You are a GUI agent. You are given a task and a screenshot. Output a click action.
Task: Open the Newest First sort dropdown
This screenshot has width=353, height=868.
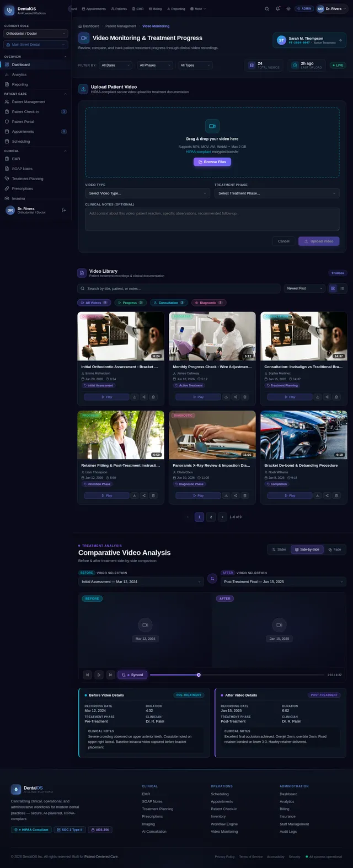(x=305, y=288)
